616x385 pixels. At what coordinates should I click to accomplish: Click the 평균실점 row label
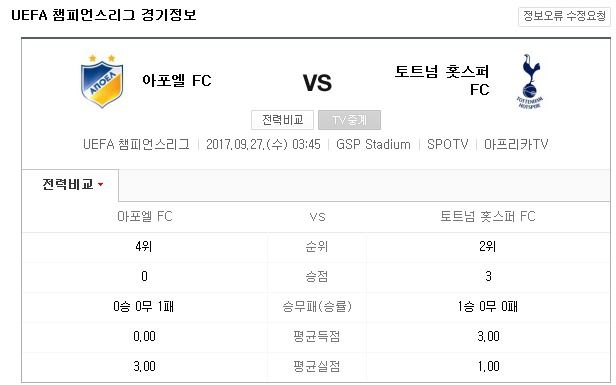click(x=317, y=366)
